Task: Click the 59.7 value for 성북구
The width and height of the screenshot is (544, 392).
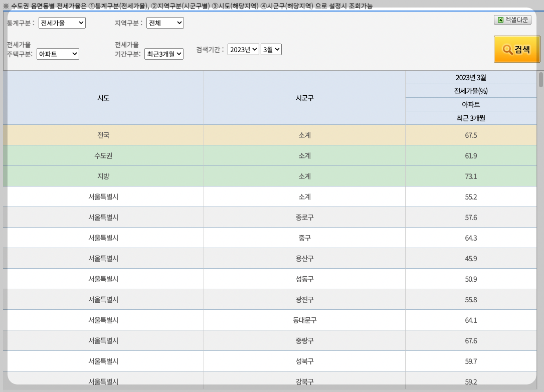Action: click(471, 361)
